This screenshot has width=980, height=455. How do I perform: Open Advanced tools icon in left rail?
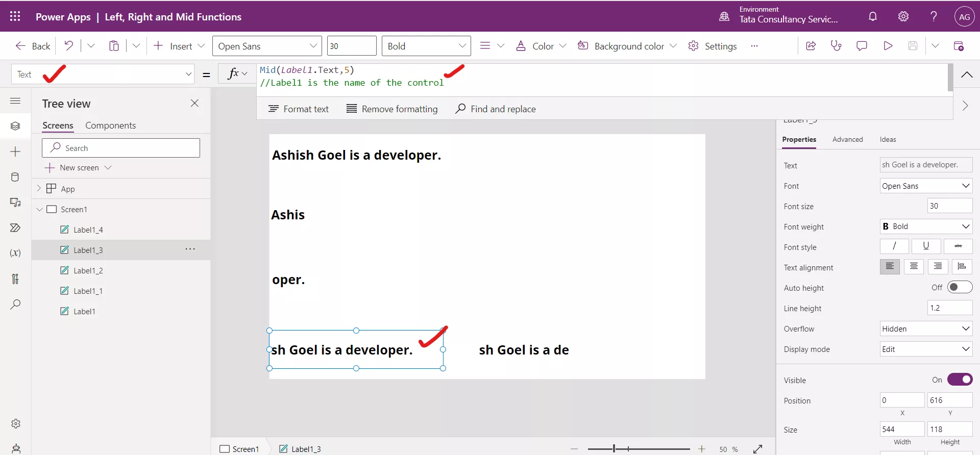(15, 279)
